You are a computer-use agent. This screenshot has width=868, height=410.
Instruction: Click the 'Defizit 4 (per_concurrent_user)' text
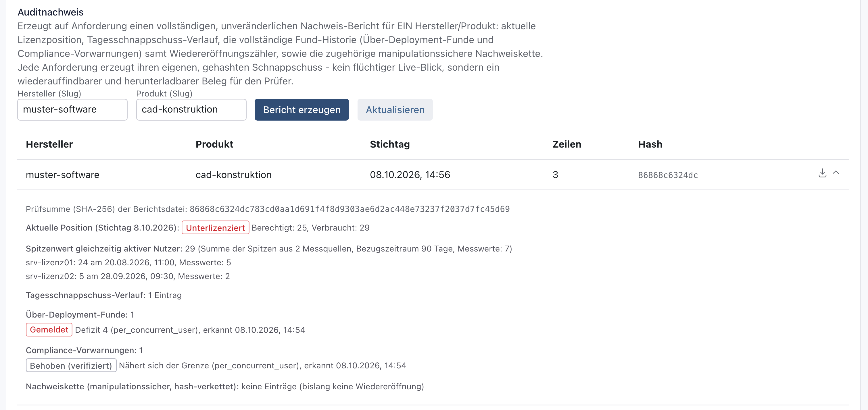tap(136, 330)
